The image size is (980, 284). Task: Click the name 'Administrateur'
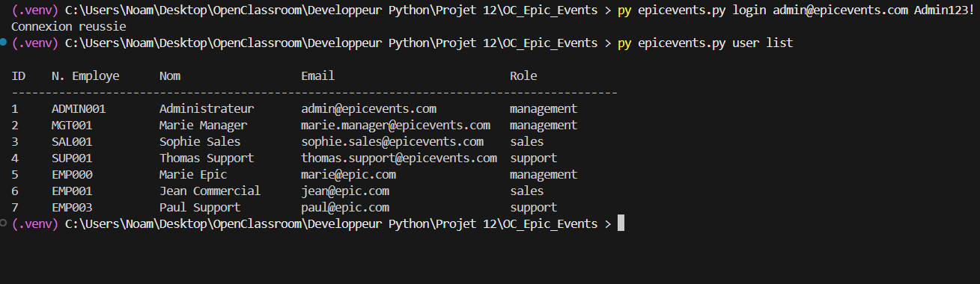[207, 109]
